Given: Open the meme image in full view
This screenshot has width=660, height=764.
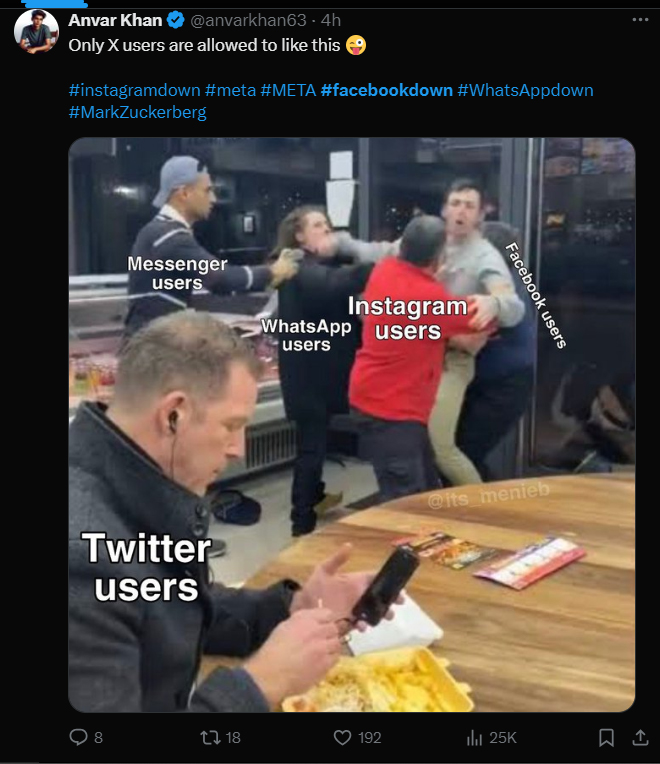Looking at the screenshot, I should pos(352,424).
